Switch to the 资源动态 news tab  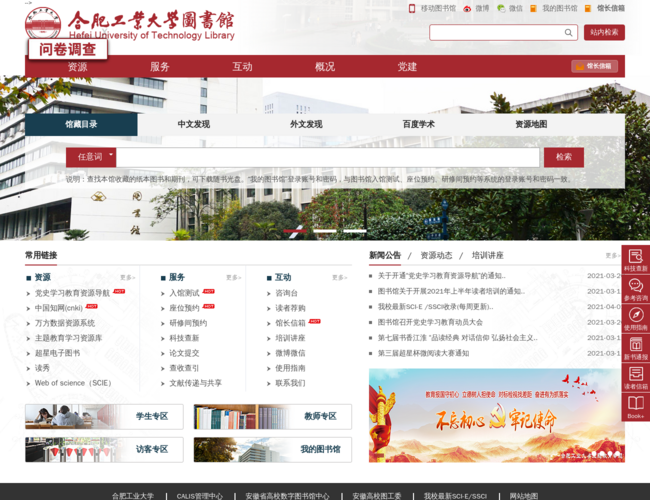pos(436,255)
